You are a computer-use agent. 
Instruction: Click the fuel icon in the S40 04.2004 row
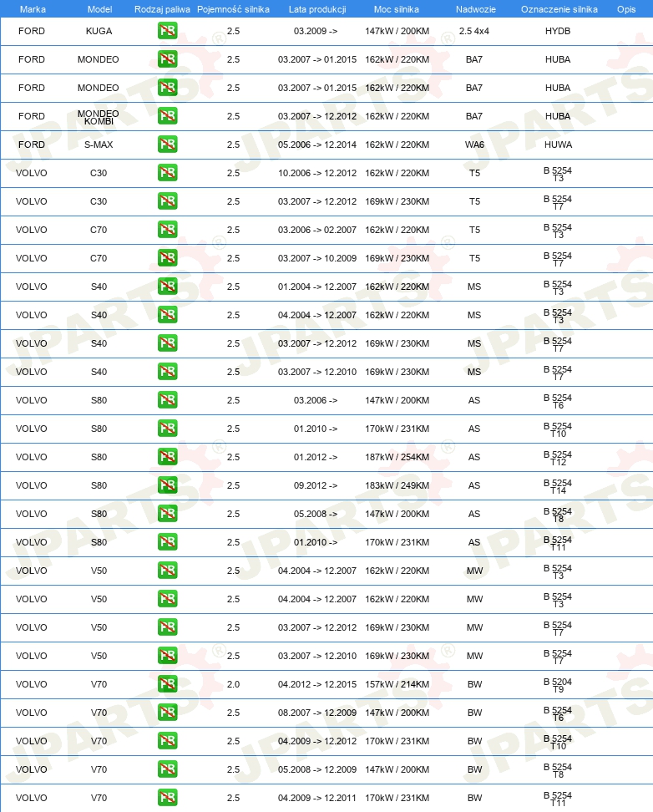coord(167,315)
